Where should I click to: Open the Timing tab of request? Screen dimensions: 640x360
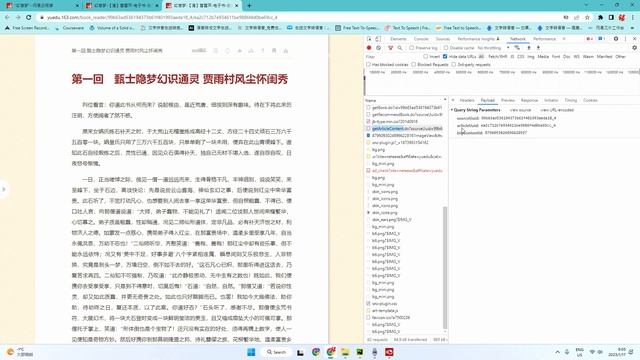coord(571,100)
